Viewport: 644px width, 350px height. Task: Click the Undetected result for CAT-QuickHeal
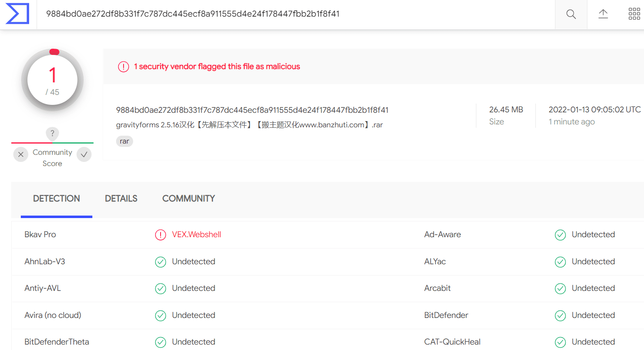click(x=594, y=342)
